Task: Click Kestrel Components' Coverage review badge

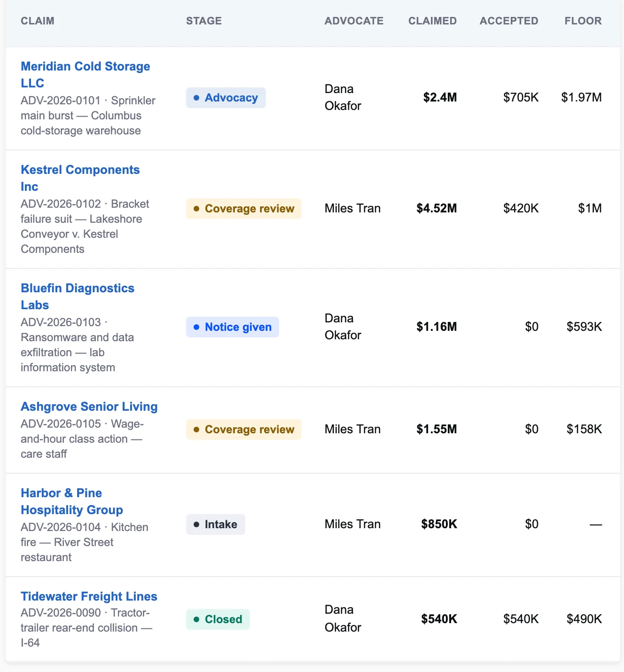Action: coord(244,209)
